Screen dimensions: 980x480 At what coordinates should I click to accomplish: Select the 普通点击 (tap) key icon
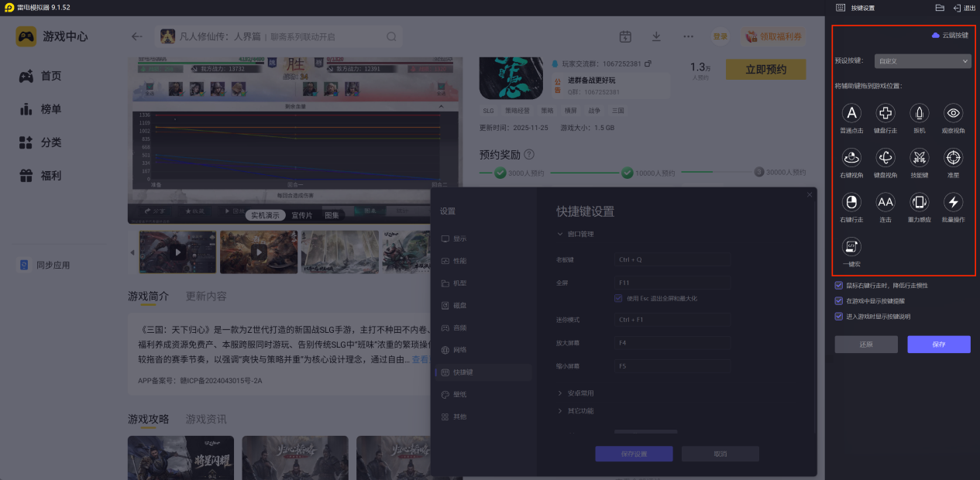(x=851, y=114)
